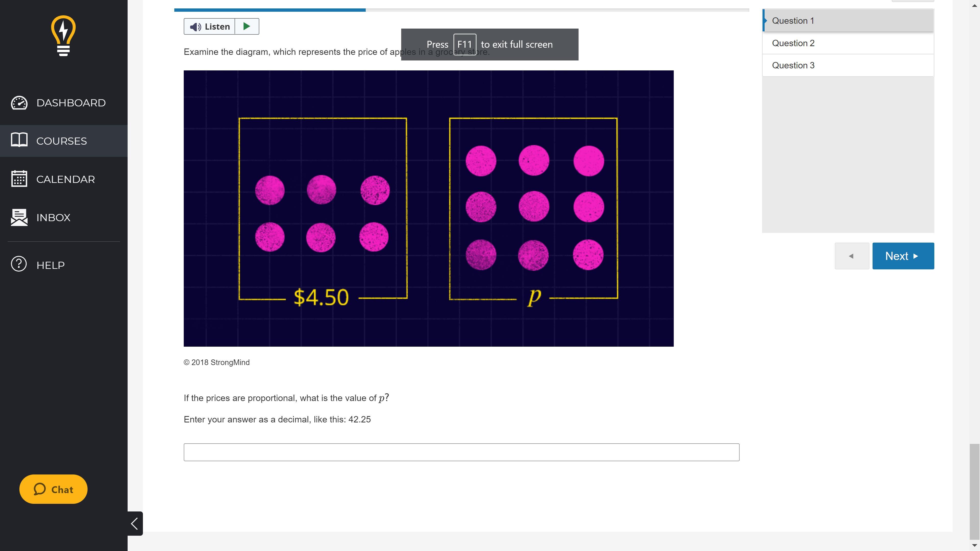Image resolution: width=980 pixels, height=551 pixels.
Task: Click the decimal answer input field
Action: pos(461,452)
